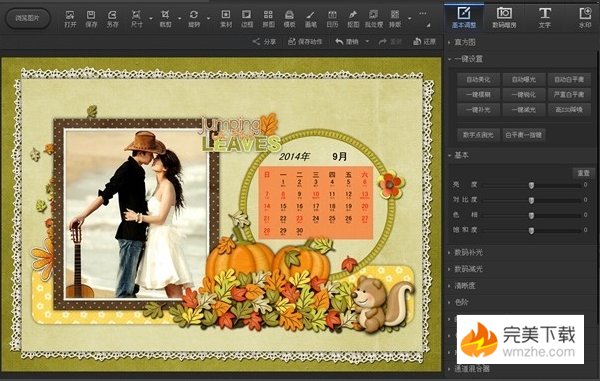Switch to the 文字 (text) tab

point(544,18)
